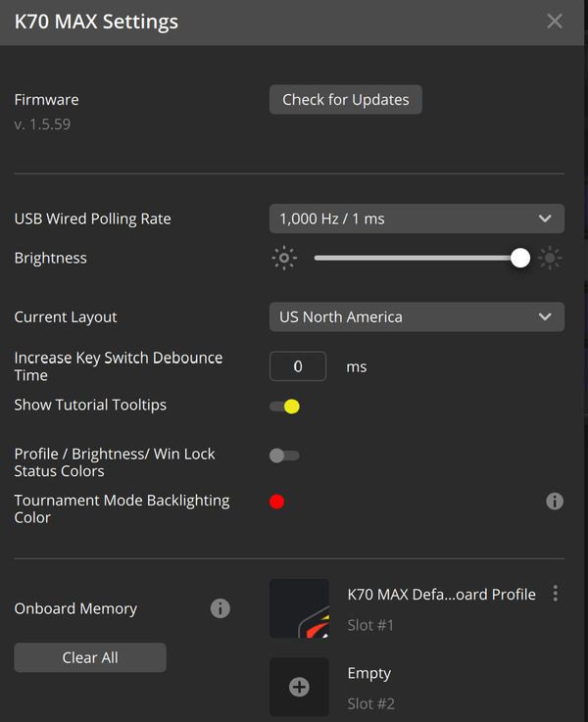Open the three-dot menu for Slot #1 profile
Image resolution: width=588 pixels, height=722 pixels.
pyautogui.click(x=556, y=593)
